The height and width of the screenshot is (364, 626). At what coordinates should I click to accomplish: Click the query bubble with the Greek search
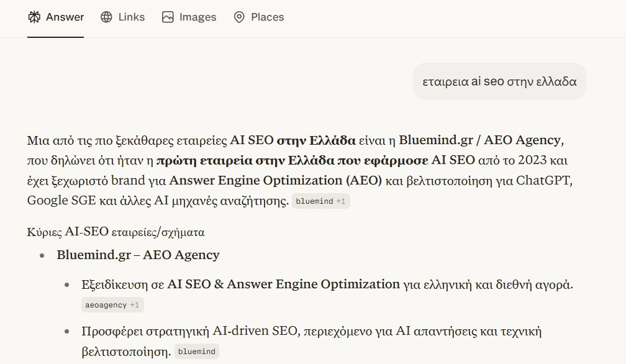(x=498, y=81)
